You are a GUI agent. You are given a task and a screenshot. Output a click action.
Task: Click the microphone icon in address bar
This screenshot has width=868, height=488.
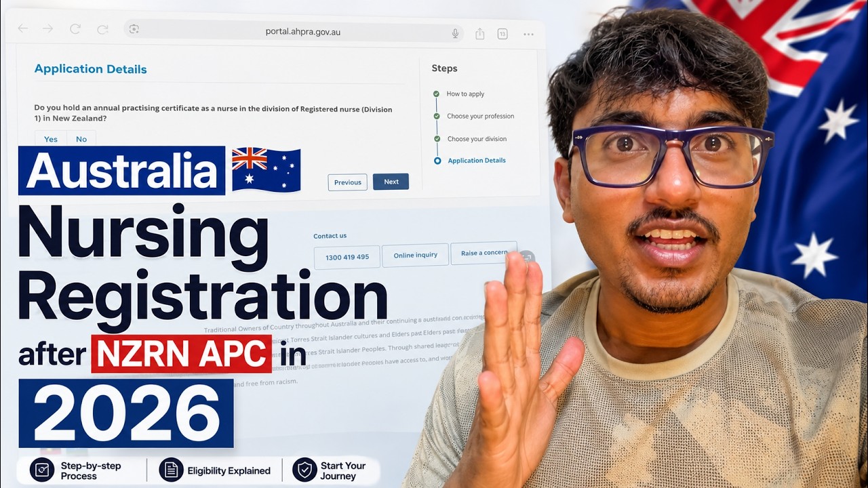click(x=456, y=33)
